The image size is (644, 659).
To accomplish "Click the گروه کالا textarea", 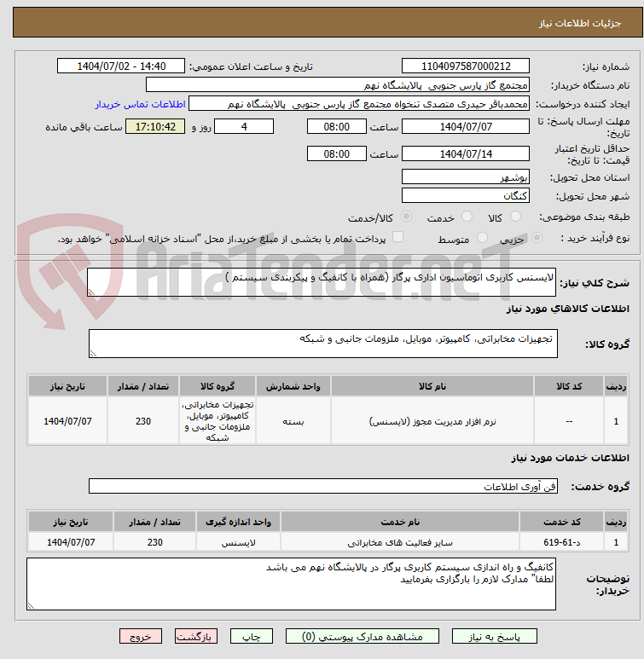I will (x=323, y=344).
